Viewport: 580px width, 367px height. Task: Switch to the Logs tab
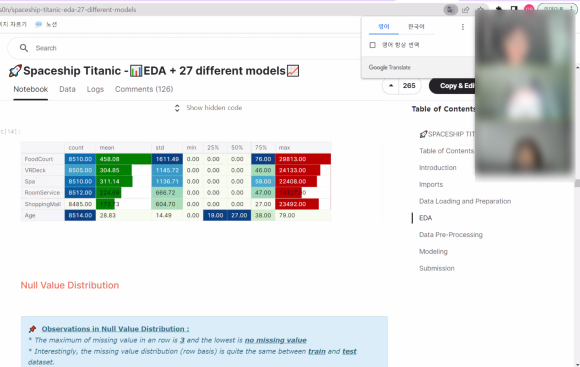(x=95, y=89)
